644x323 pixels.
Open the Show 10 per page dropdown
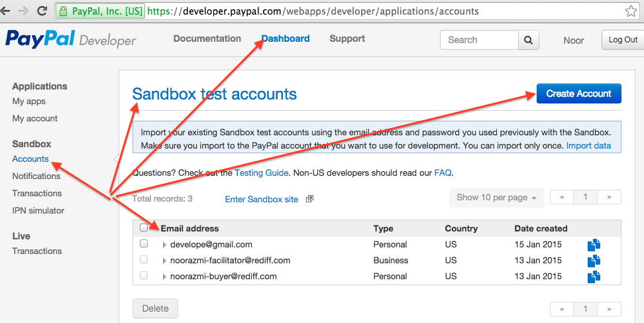[496, 198]
